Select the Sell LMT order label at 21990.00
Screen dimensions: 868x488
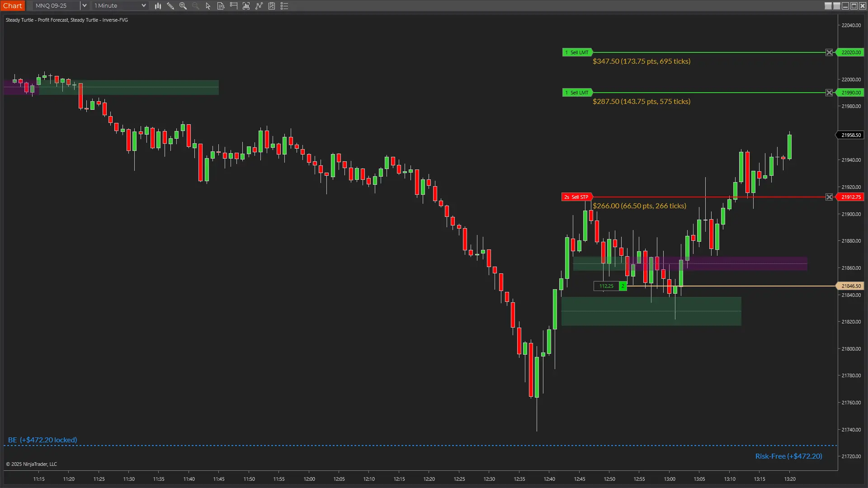click(577, 93)
